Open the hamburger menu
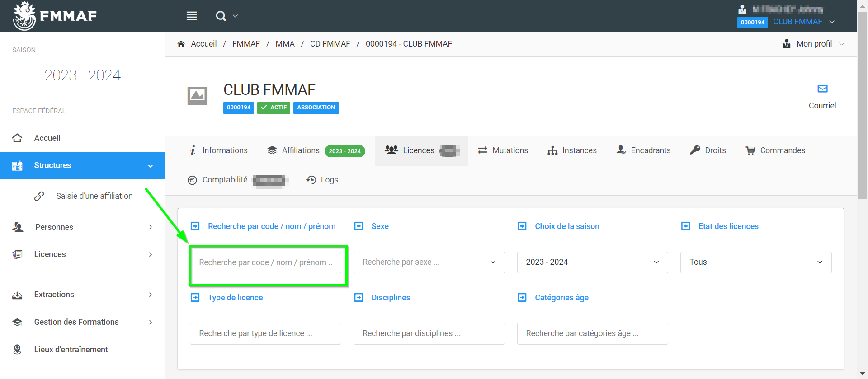Screen dimensions: 868x379 (192, 16)
